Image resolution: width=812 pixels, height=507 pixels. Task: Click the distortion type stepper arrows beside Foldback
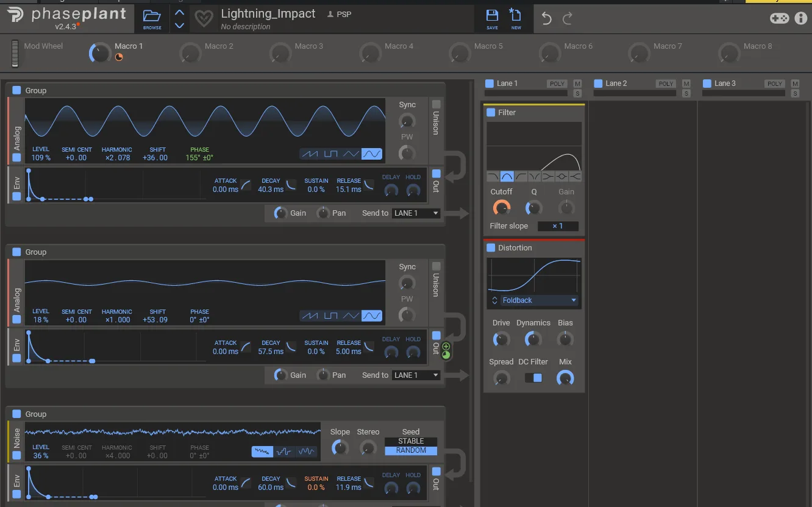pos(494,300)
